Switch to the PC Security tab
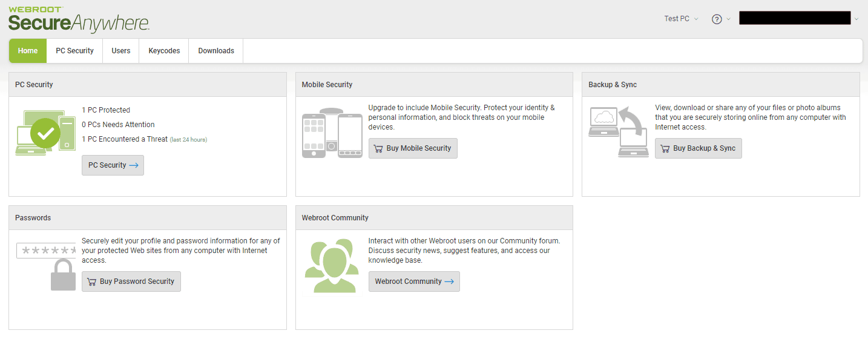Screen dimensions: 868x339 click(74, 51)
